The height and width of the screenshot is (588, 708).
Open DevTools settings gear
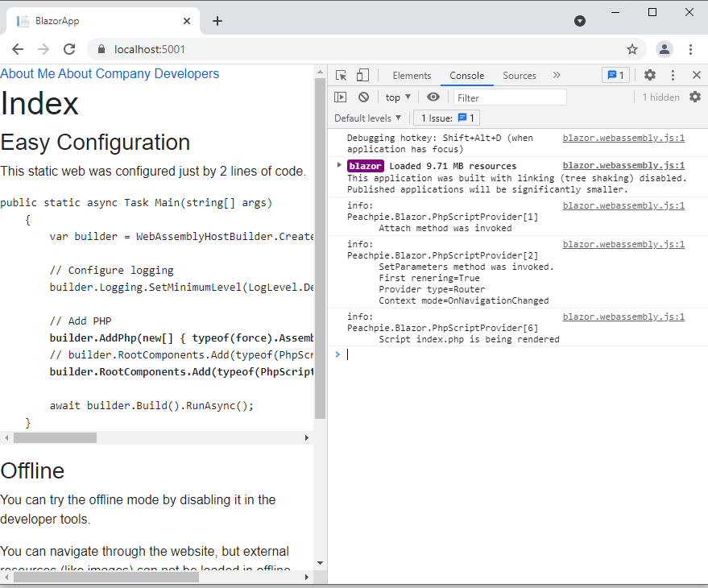650,75
